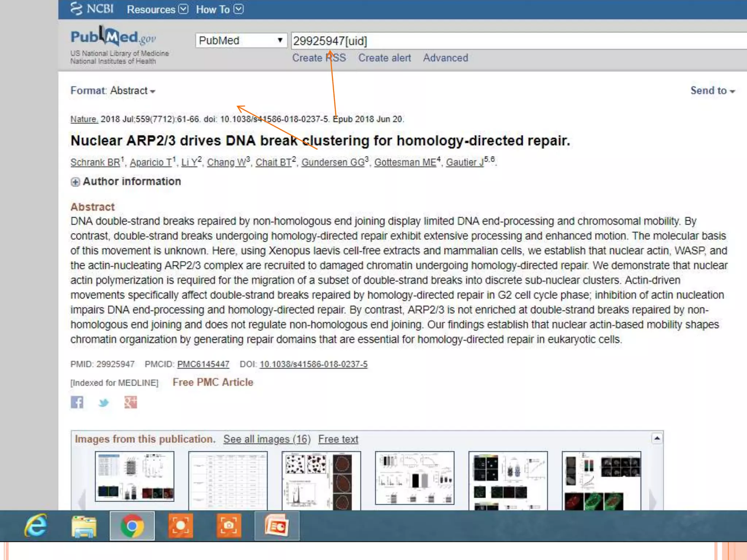Open the PMC6145447 full-text link
Viewport: 747px width, 560px height.
click(x=203, y=364)
